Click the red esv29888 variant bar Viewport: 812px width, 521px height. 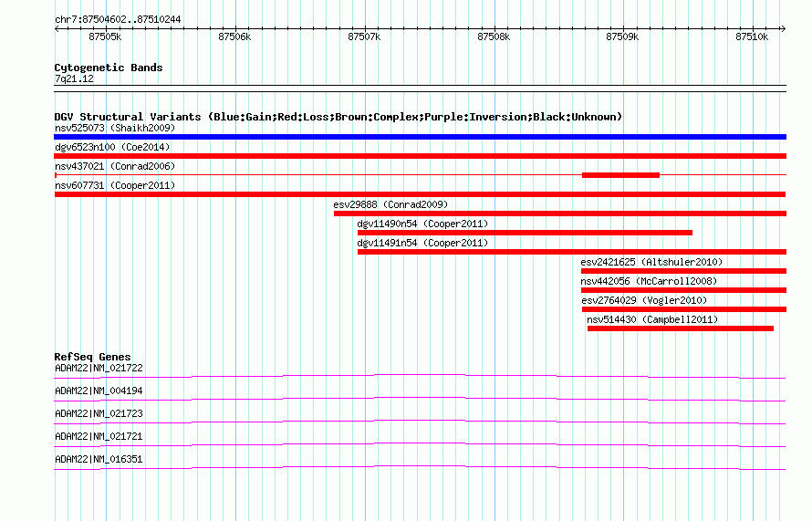560,214
